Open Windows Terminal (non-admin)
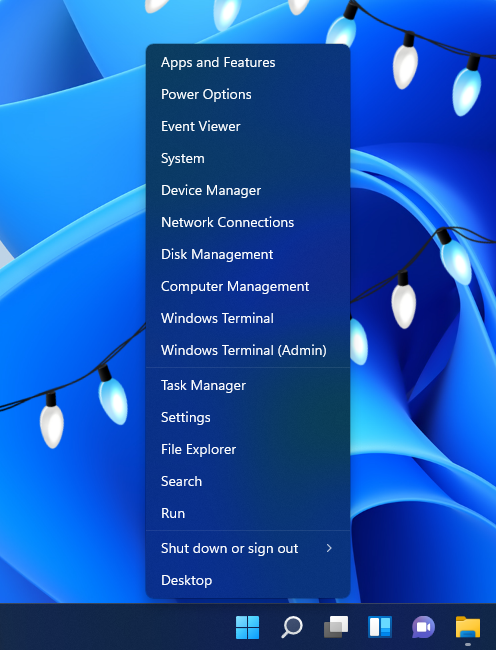 248,318
